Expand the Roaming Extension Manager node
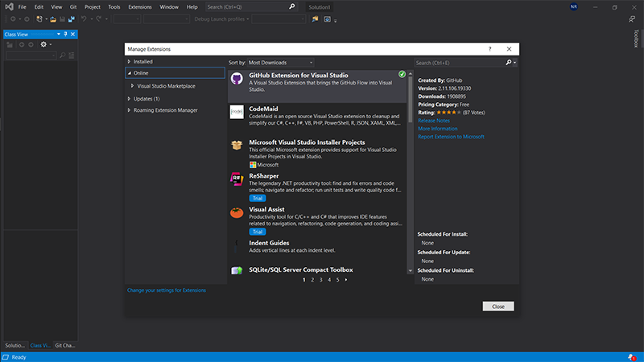This screenshot has height=362, width=644. [x=129, y=110]
